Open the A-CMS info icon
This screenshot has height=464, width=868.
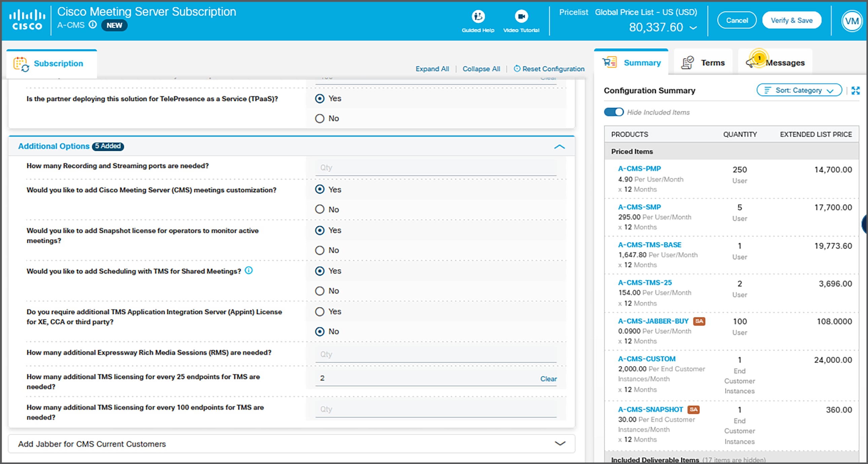pyautogui.click(x=93, y=25)
